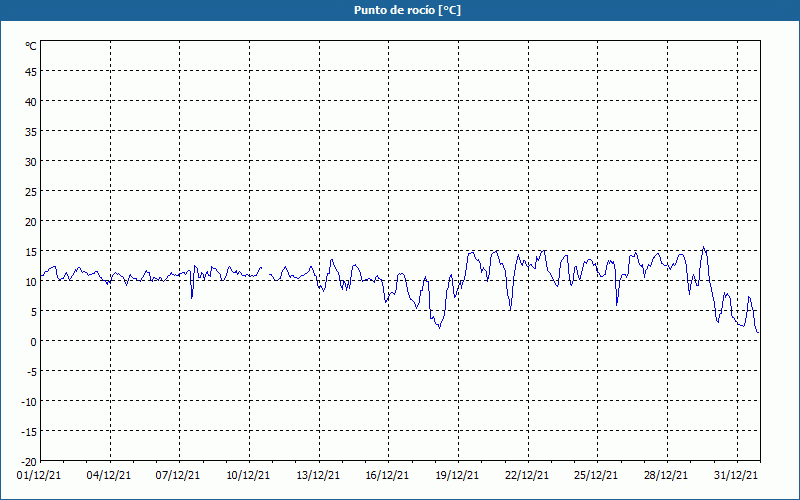Viewport: 800px width, 500px height.
Task: Click the date label 01/12/21
Action: coord(39,476)
